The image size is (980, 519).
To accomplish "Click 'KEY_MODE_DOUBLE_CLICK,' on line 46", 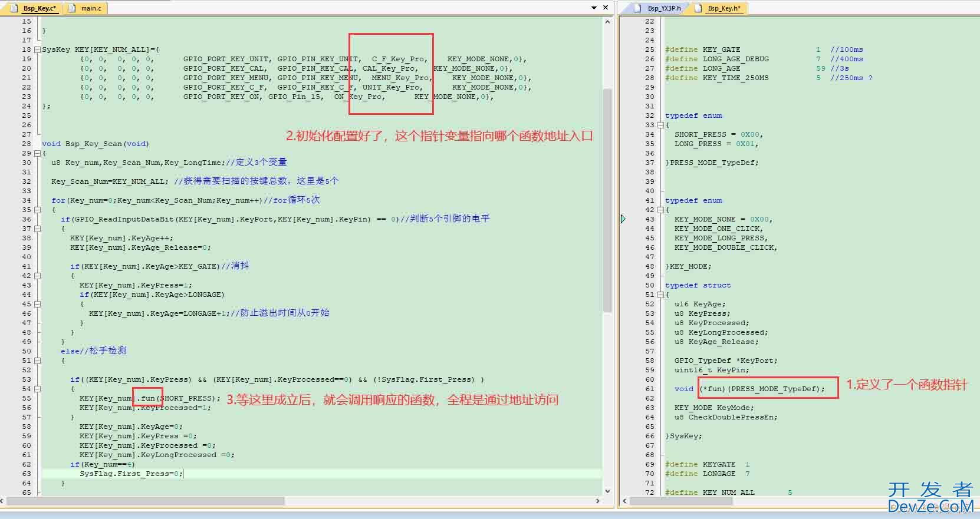I will (726, 247).
